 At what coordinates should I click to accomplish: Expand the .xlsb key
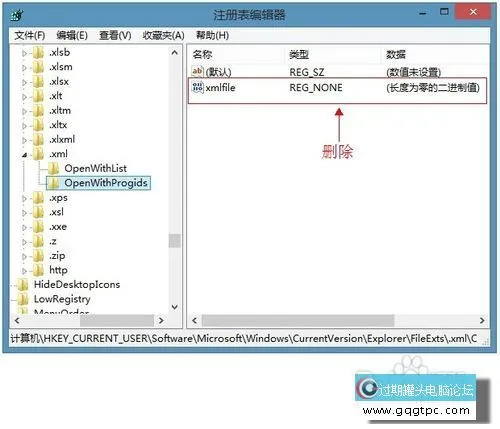tap(24, 53)
